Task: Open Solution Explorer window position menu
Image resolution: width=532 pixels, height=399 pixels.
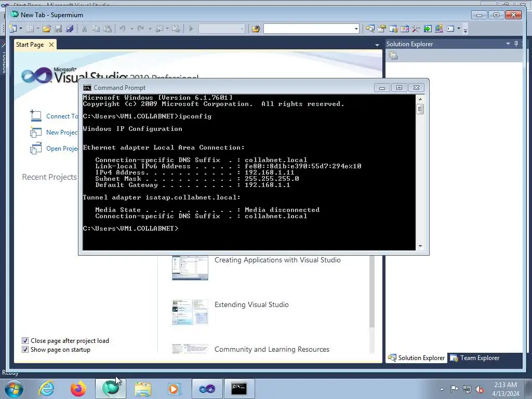Action: [508, 44]
